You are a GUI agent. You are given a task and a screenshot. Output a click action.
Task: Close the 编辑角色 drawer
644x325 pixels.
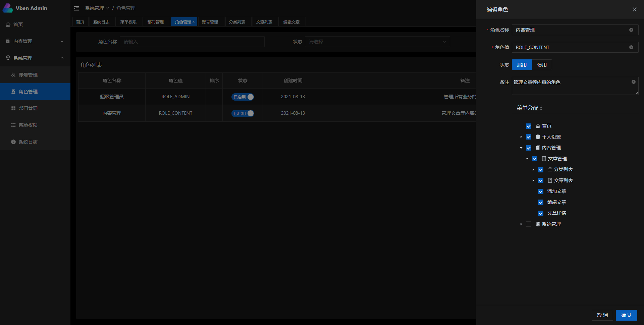tap(635, 9)
